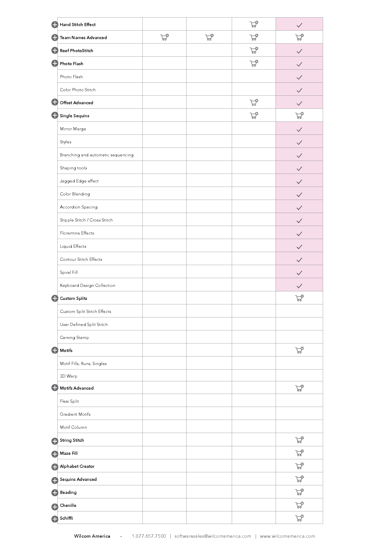Screen dimensions: 392x554
Task: Click the cart icon in Motifs Advanced row
Action: [x=299, y=388]
